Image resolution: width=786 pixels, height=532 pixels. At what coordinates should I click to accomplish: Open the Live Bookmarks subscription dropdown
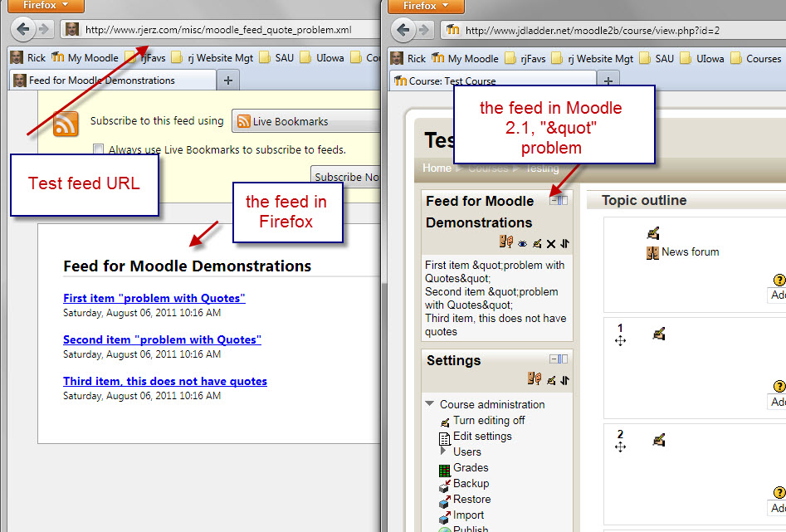tap(305, 121)
